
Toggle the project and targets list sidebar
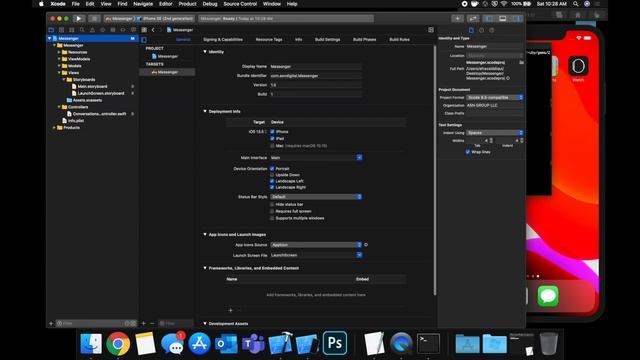click(x=144, y=40)
